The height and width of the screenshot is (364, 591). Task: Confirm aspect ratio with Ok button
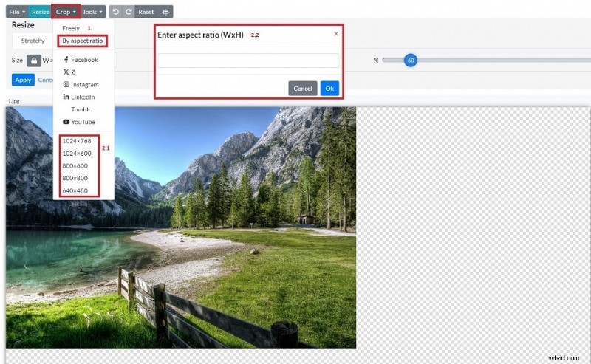point(329,89)
